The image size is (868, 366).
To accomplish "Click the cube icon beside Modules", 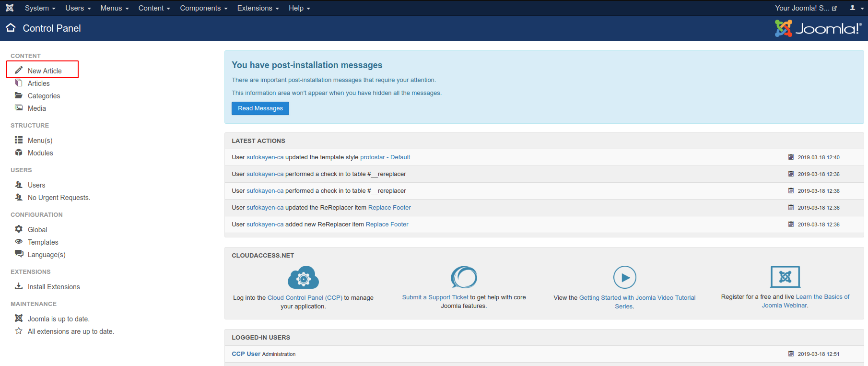I will (x=19, y=152).
